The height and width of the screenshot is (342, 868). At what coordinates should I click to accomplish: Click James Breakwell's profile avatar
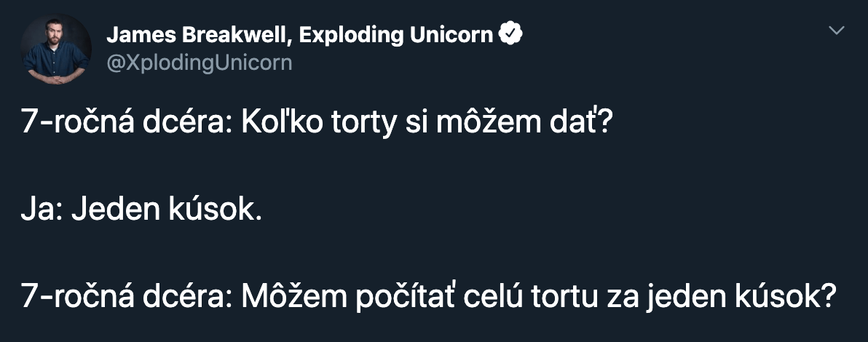click(57, 49)
